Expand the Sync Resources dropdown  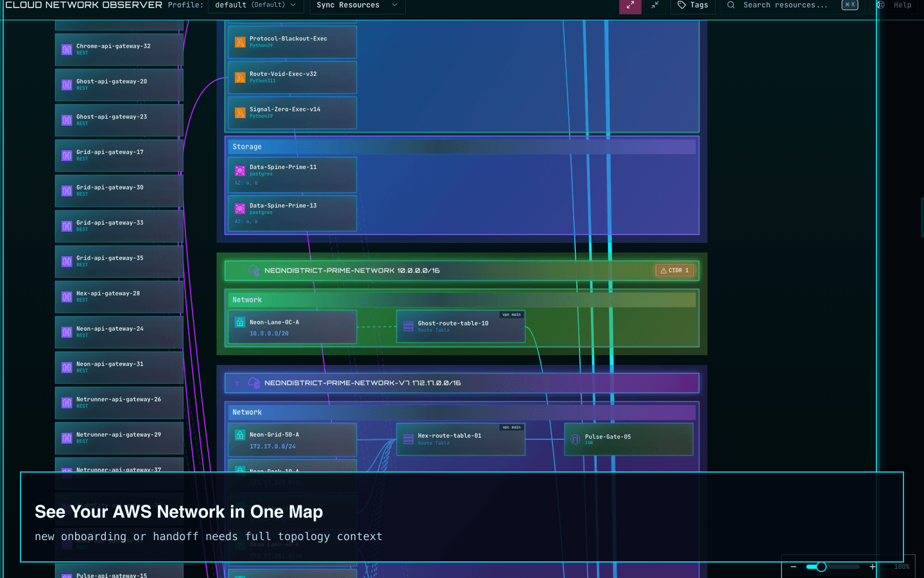point(357,5)
